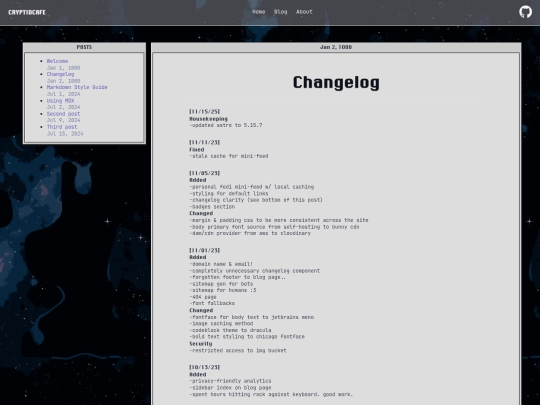The width and height of the screenshot is (540, 405).
Task: Click the Changelog page title
Action: [x=336, y=83]
